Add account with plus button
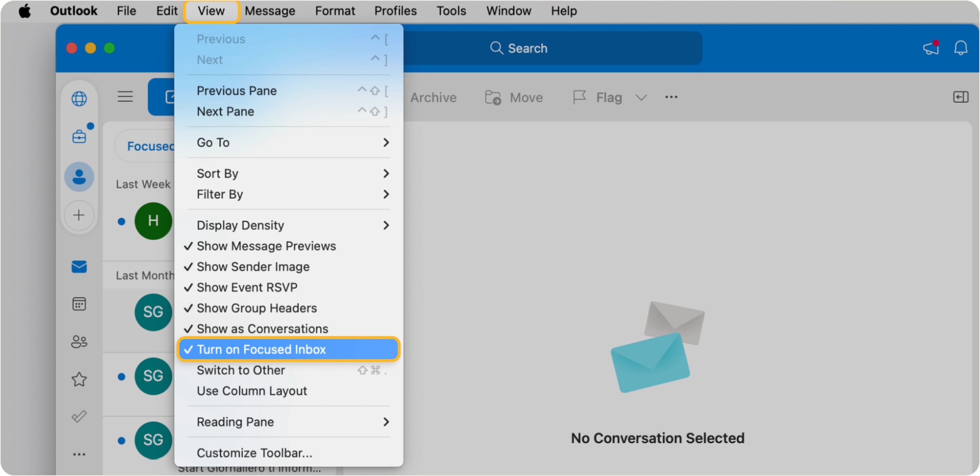The height and width of the screenshot is (476, 980). (x=79, y=215)
